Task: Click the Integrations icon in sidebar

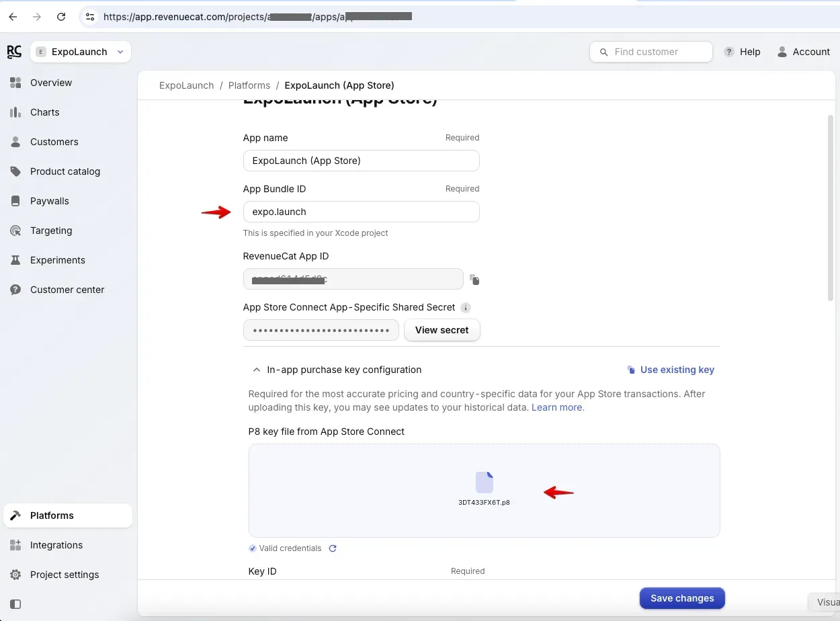Action: click(15, 545)
